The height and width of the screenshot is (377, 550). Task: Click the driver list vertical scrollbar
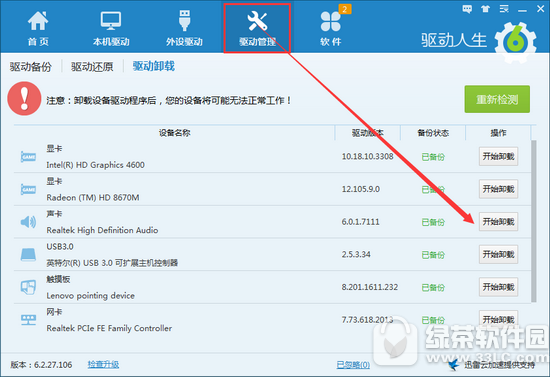pos(534,221)
